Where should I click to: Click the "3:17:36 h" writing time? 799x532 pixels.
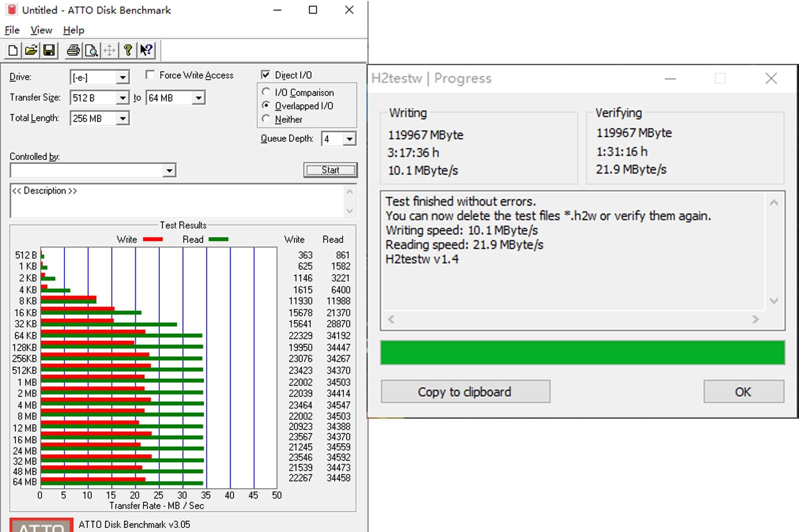413,153
